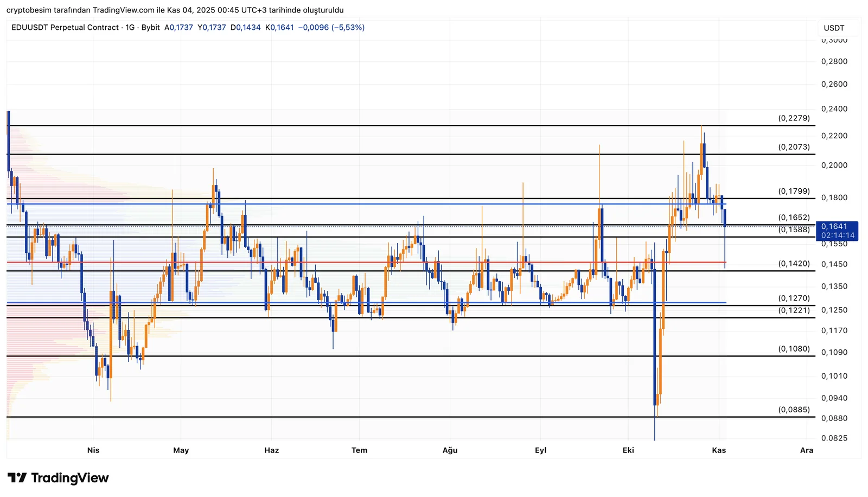
Task: Click the Nis month on time axis
Action: pyautogui.click(x=93, y=450)
